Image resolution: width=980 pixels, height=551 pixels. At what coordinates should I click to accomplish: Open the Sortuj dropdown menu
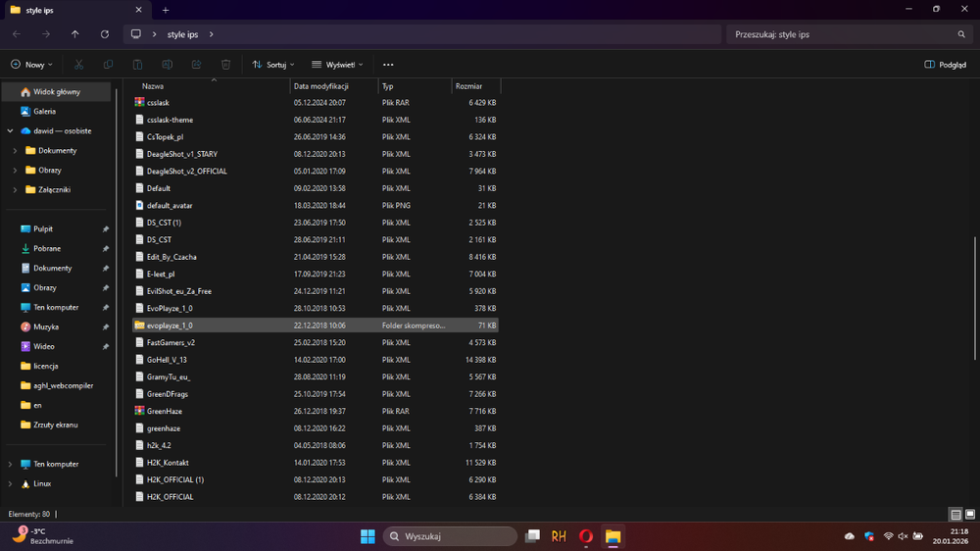click(x=273, y=65)
